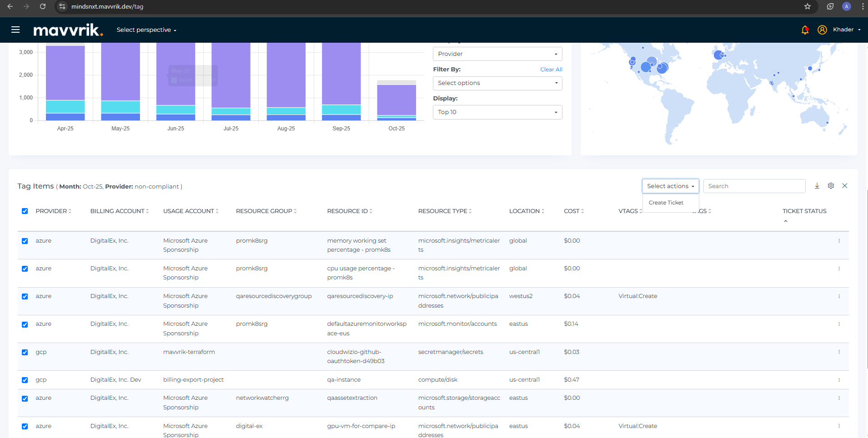The image size is (868, 438).
Task: Bookmark this page with star icon
Action: (x=808, y=6)
